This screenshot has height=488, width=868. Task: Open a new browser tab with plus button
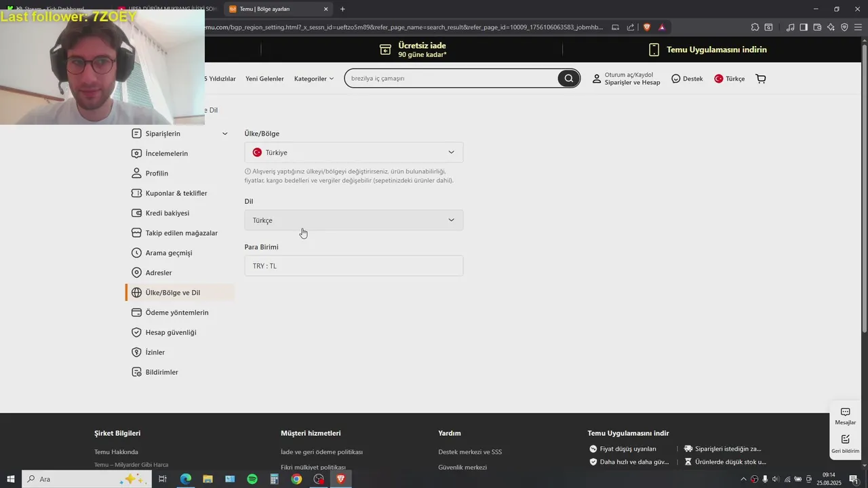[342, 9]
